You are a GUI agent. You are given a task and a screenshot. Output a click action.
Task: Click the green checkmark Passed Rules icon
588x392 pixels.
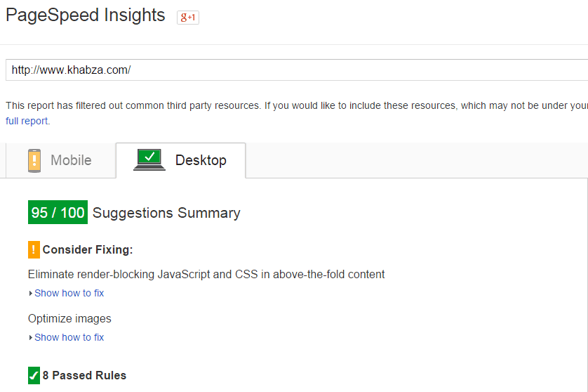[x=34, y=375]
